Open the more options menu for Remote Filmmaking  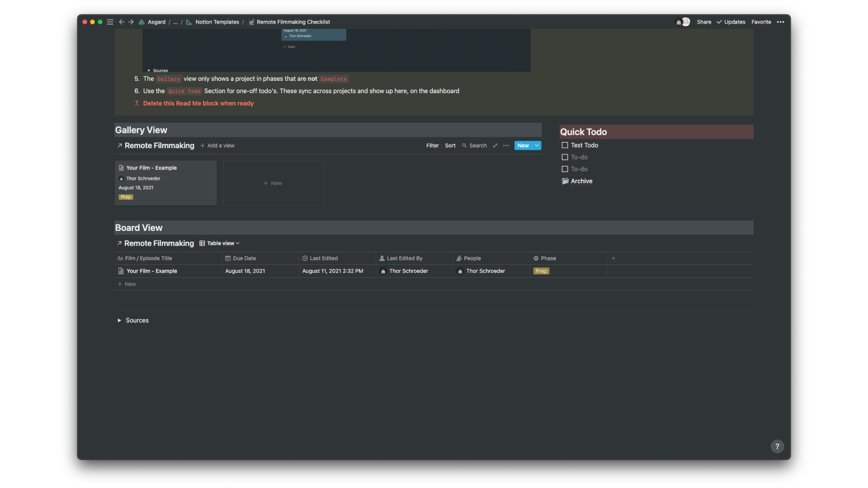click(x=505, y=145)
